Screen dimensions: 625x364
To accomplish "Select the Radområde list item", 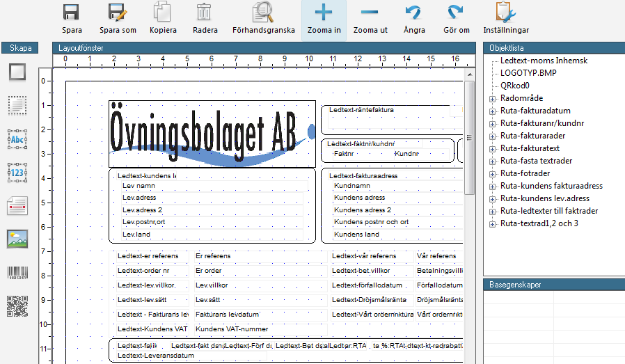I will click(x=521, y=98).
